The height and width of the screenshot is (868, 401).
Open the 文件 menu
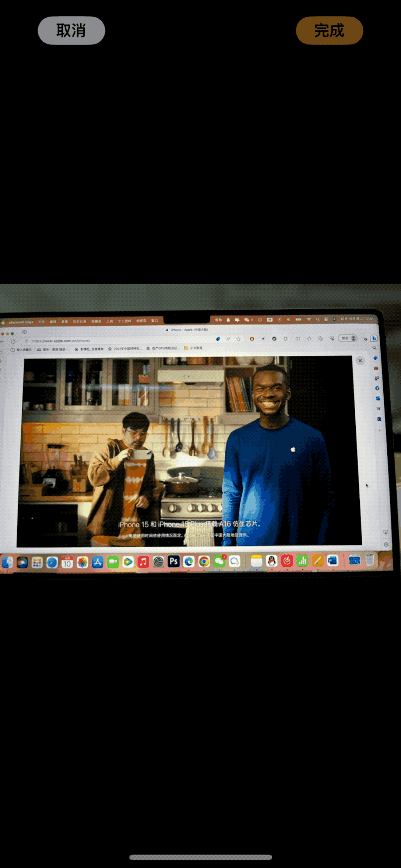coord(41,322)
